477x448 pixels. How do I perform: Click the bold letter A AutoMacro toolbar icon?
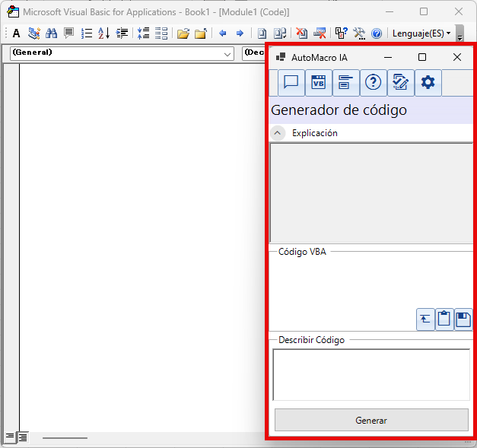point(17,33)
